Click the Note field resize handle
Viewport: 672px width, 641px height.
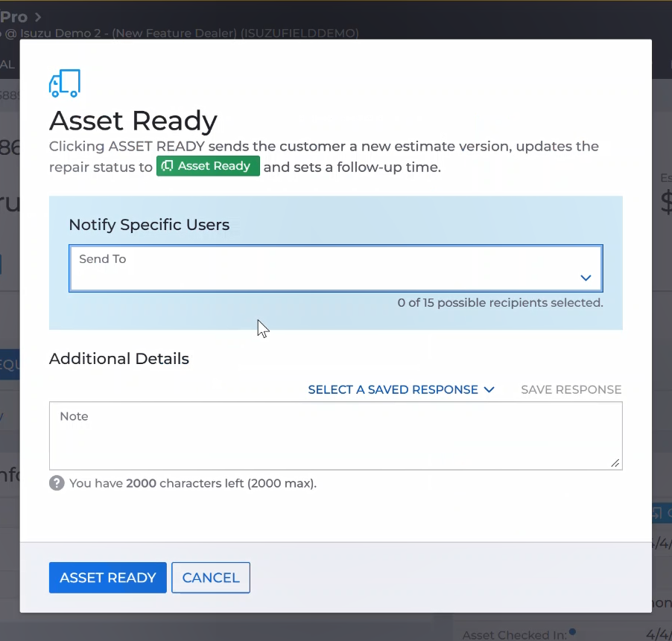coord(615,463)
